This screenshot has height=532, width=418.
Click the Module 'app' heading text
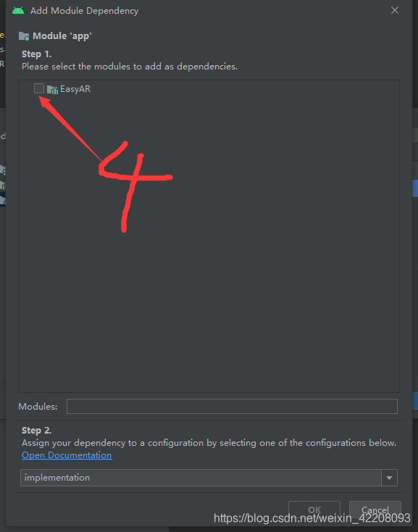pyautogui.click(x=62, y=36)
